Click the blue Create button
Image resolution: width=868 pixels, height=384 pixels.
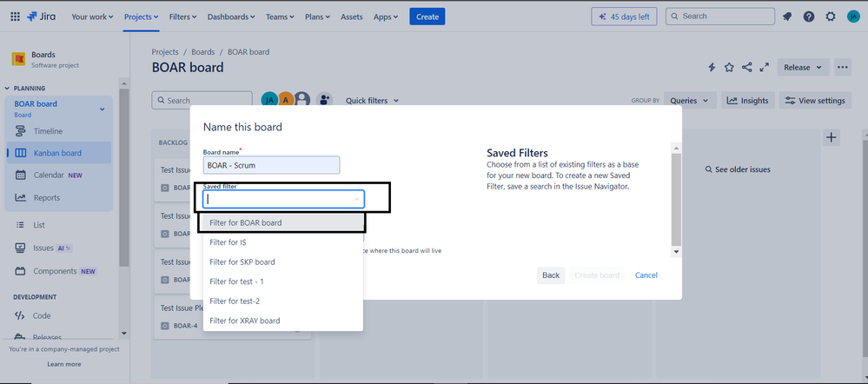coord(427,17)
